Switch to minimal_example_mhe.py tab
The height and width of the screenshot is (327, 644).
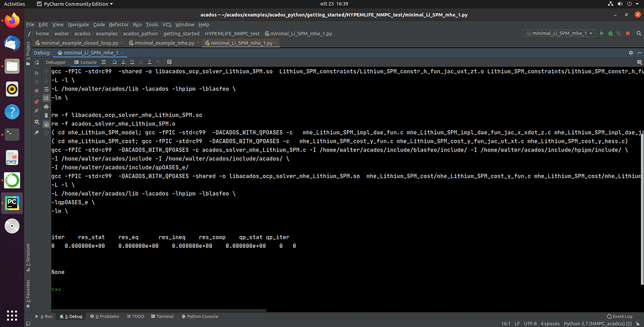[x=164, y=43]
